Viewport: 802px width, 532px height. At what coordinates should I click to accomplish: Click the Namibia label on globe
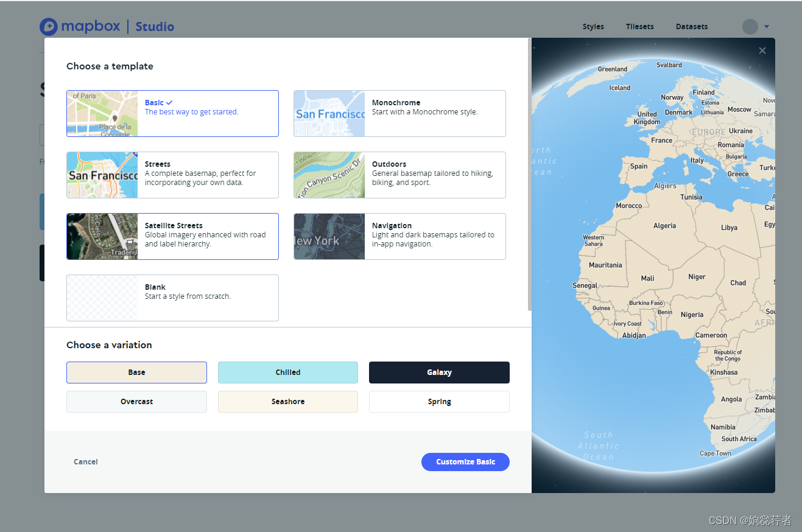click(723, 427)
